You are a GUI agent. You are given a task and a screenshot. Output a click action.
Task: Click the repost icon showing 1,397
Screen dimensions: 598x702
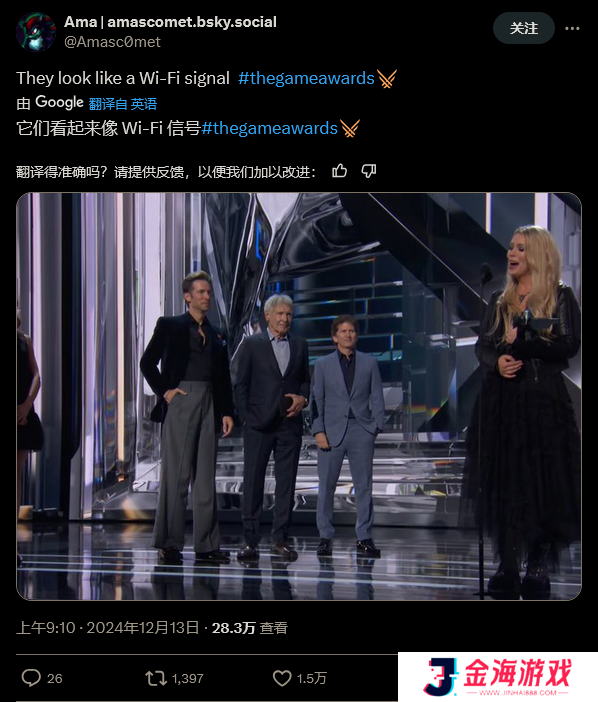tap(156, 678)
